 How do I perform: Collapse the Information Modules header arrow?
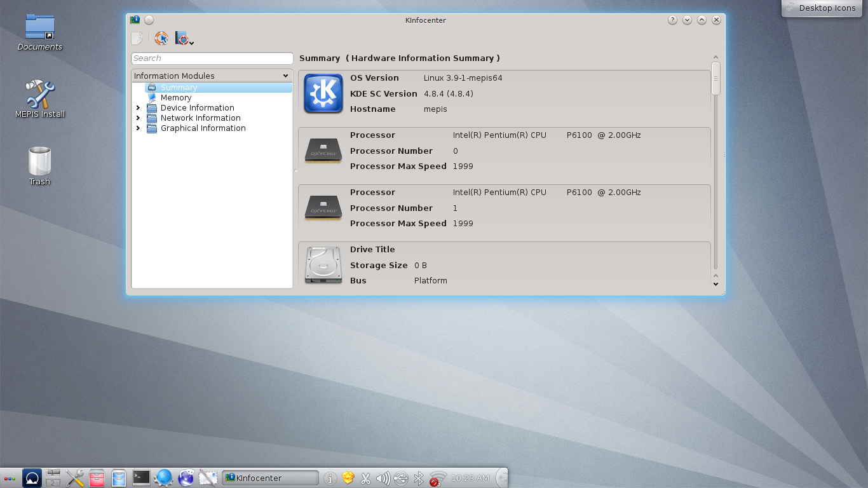pyautogui.click(x=285, y=76)
